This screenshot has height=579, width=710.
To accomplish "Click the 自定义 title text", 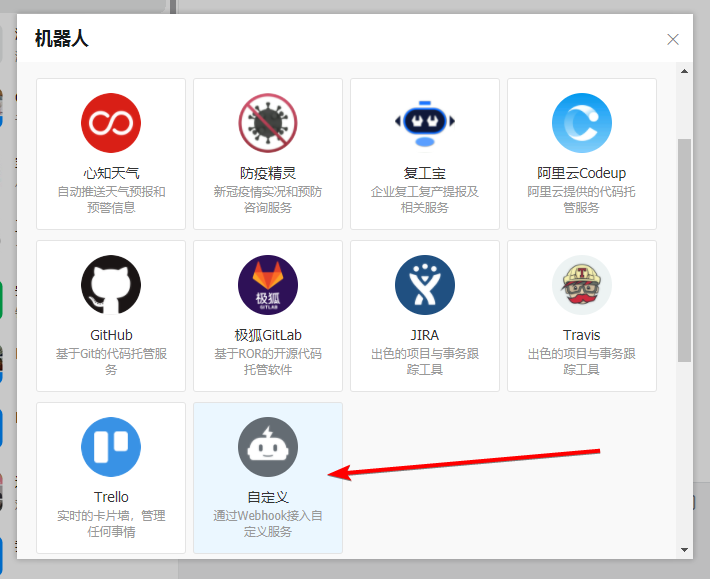I will [268, 497].
